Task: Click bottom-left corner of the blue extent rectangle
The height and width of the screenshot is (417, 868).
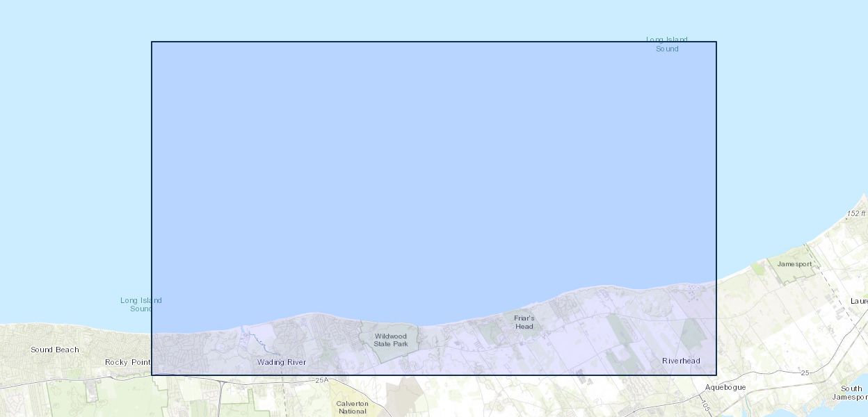Action: (x=152, y=375)
